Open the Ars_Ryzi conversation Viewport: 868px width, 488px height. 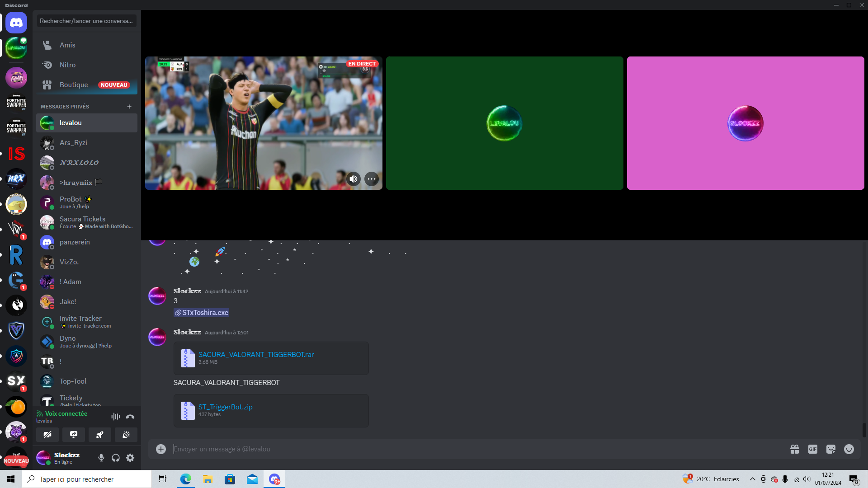[x=87, y=143]
